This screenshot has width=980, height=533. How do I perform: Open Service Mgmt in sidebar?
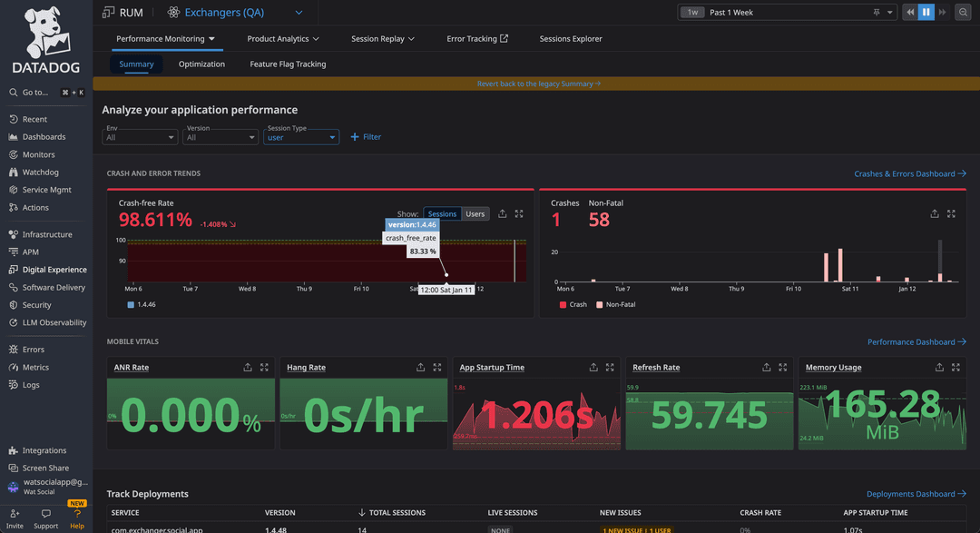[x=46, y=190]
